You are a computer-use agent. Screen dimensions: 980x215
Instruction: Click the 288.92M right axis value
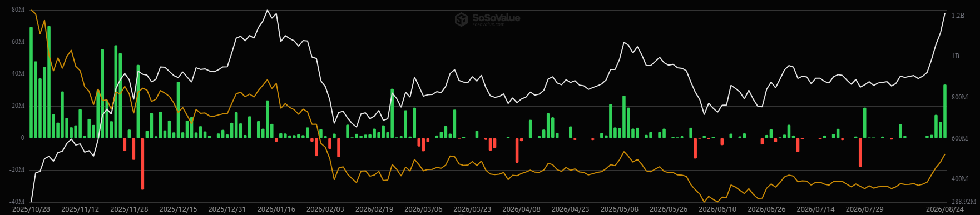pyautogui.click(x=963, y=202)
